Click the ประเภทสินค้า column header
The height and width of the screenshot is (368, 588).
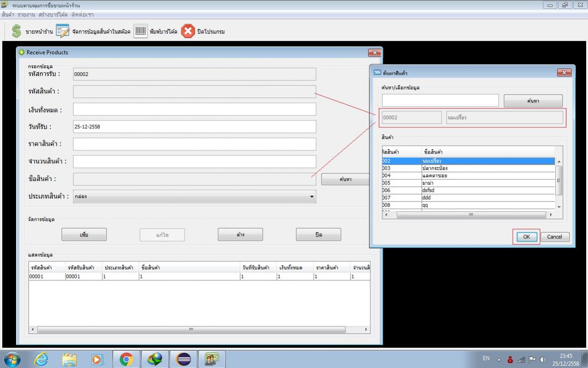tap(120, 267)
